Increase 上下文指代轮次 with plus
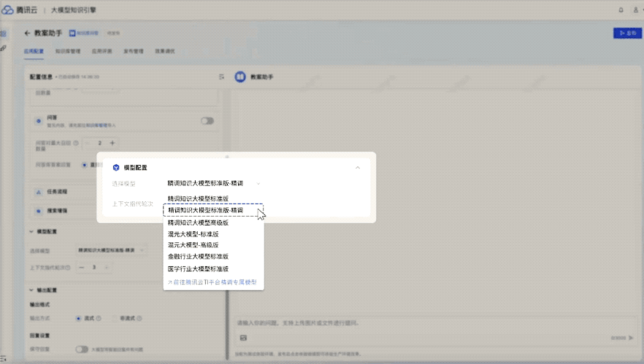This screenshot has height=364, width=644. click(107, 268)
